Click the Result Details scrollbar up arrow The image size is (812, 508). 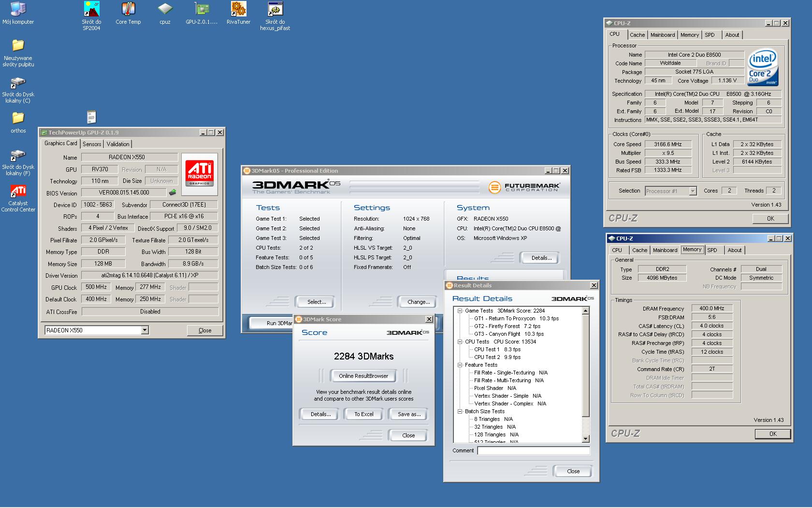click(586, 311)
